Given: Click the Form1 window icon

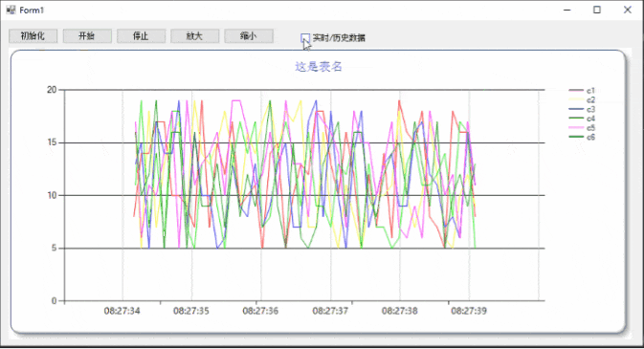Looking at the screenshot, I should (x=11, y=10).
